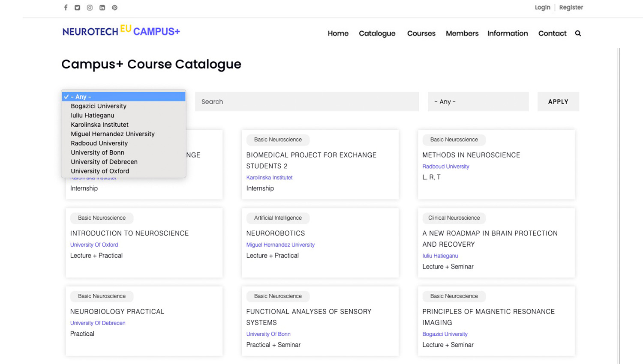Go to the Courses menu
This screenshot has width=643, height=364.
point(421,33)
